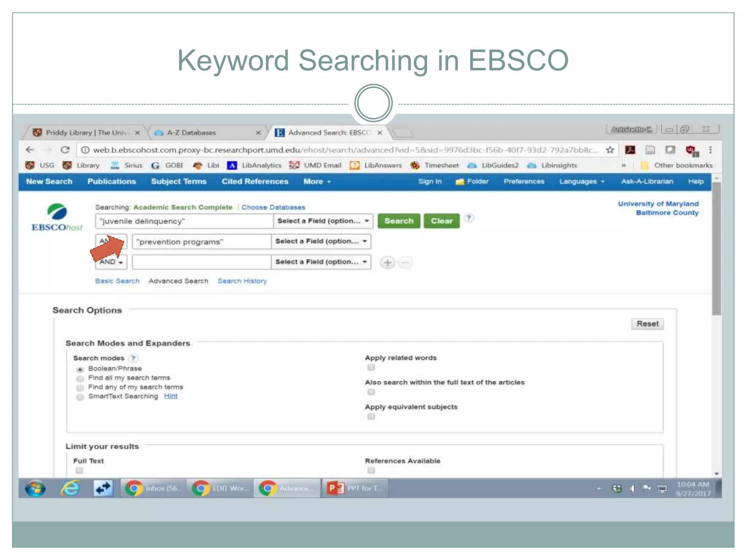747x560 pixels.
Task: Reload the page with the refresh icon
Action: tap(65, 150)
